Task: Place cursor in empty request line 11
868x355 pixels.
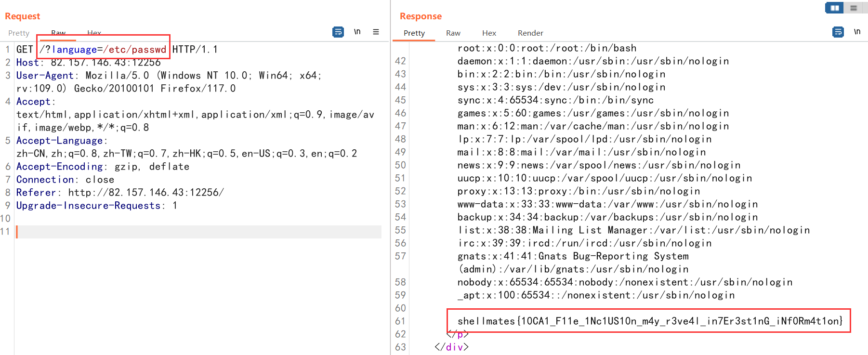Action: click(198, 232)
